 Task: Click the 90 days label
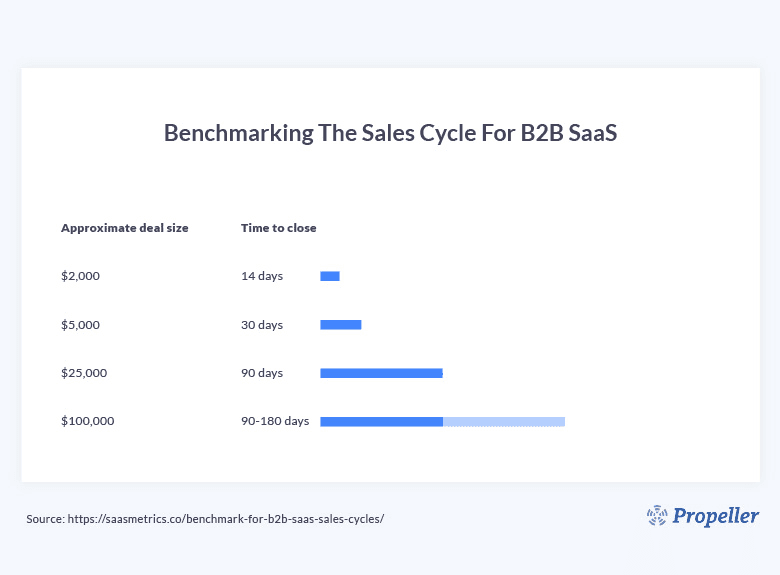pos(262,373)
